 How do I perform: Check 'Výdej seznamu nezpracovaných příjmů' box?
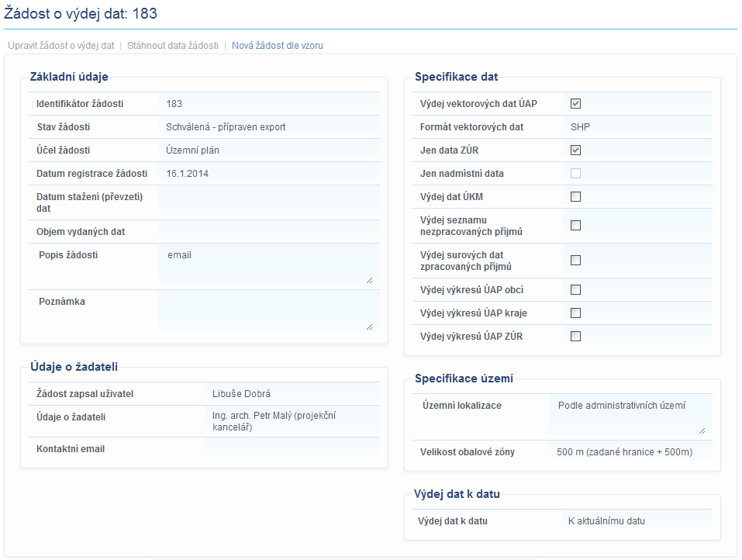[x=575, y=226]
